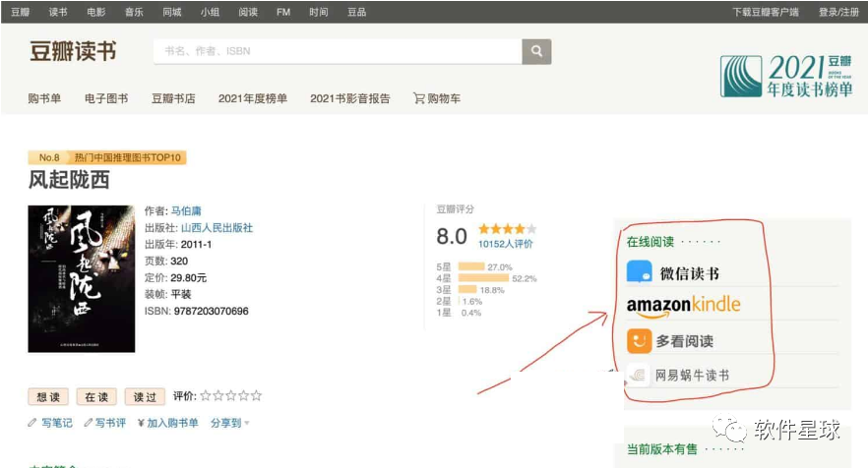Image resolution: width=868 pixels, height=468 pixels.
Task: Open the Amazon Kindle reading link
Action: pos(683,306)
